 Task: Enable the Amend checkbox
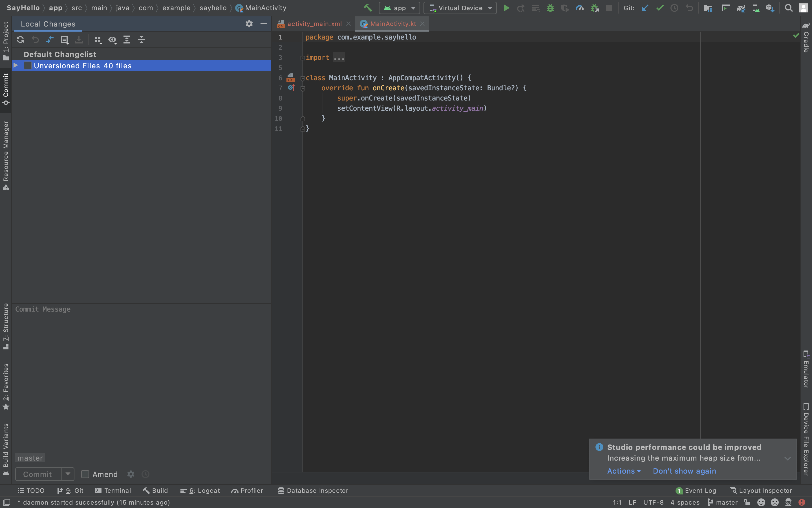85,474
